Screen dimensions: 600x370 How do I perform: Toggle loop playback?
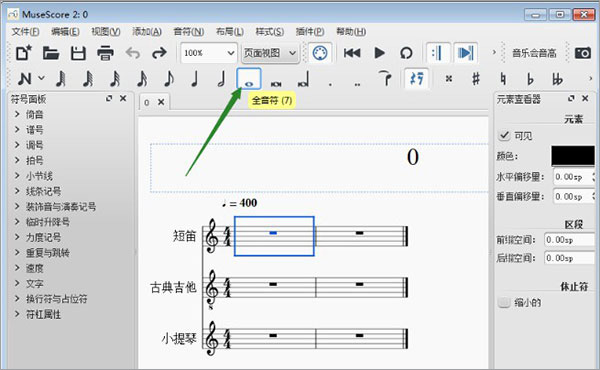pos(406,53)
